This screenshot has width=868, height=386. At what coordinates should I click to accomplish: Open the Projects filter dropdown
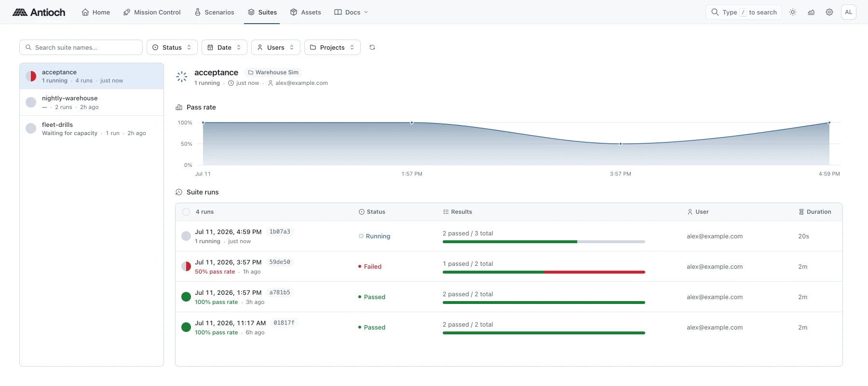(x=332, y=47)
